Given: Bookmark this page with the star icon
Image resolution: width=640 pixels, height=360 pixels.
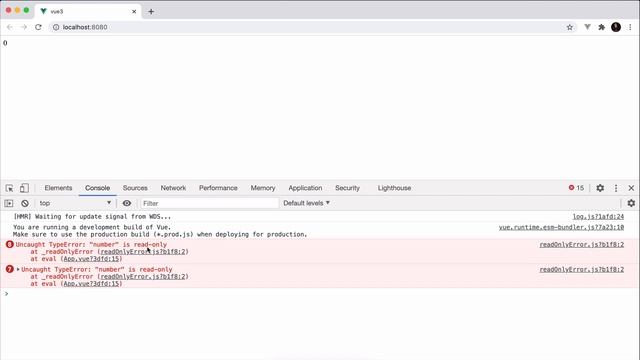Looking at the screenshot, I should tap(570, 27).
